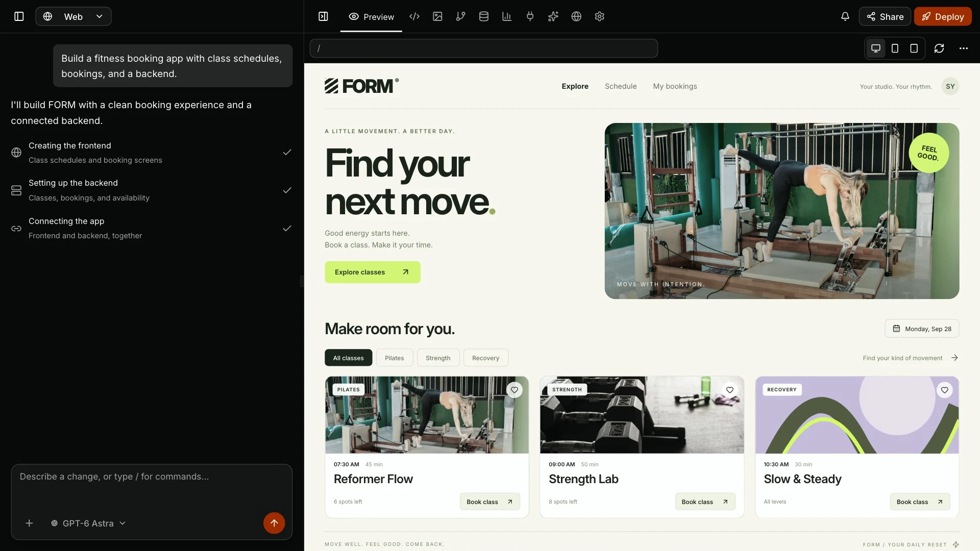The image size is (980, 551).
Task: Select the Preview tab
Action: [371, 16]
